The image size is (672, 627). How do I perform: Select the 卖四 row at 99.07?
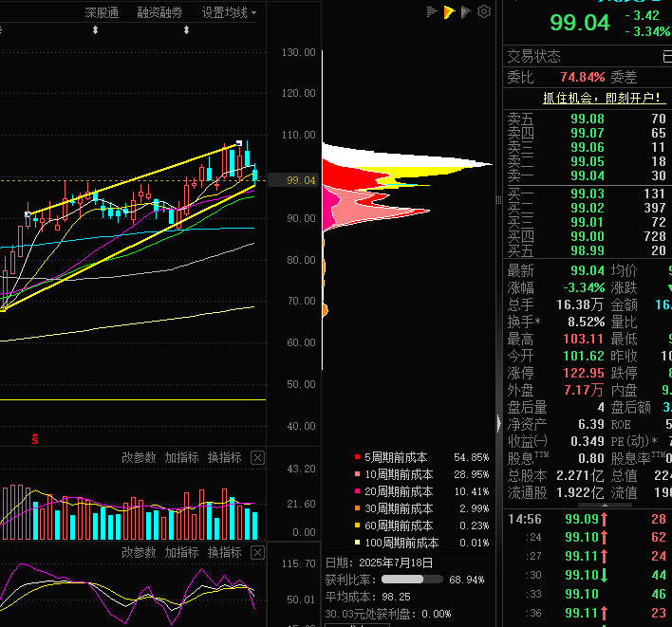(x=588, y=133)
